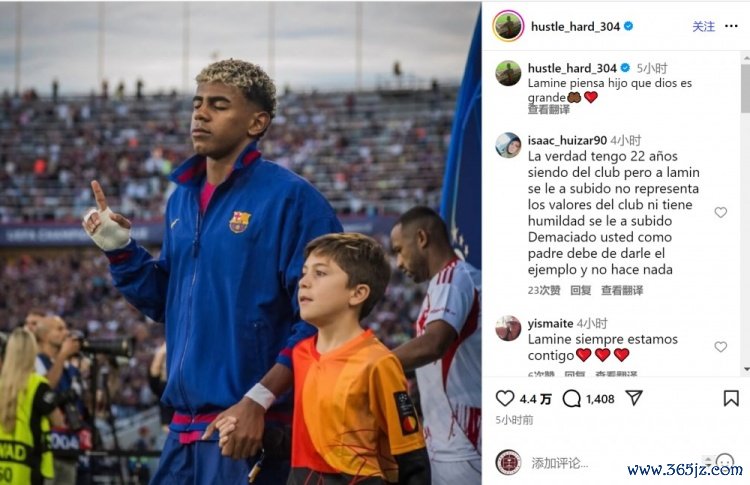
Task: Follow the account with the 关注 button
Action: click(x=704, y=26)
